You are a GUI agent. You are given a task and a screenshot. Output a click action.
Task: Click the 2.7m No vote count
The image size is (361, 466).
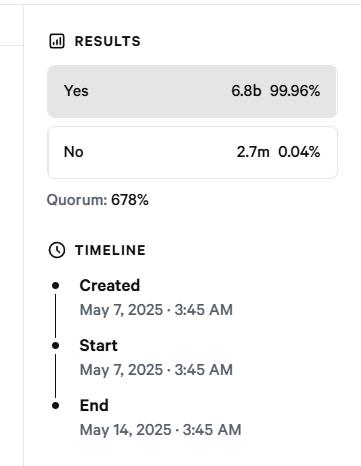click(x=253, y=152)
